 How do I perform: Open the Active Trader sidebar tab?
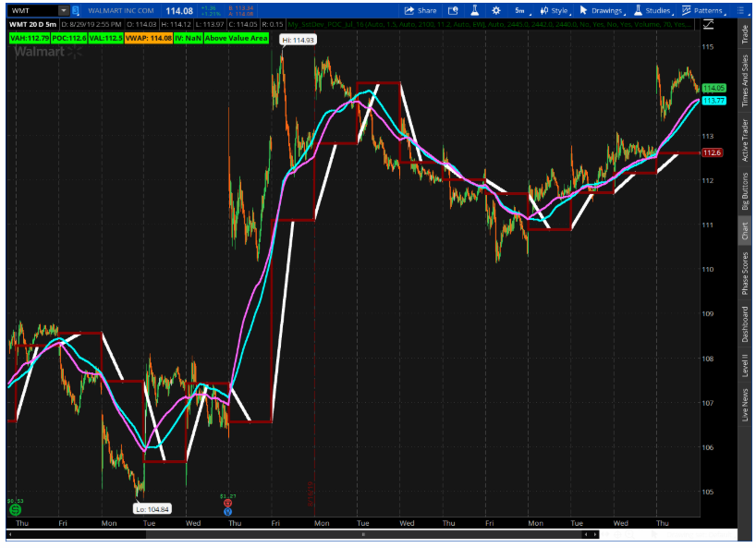(x=745, y=140)
